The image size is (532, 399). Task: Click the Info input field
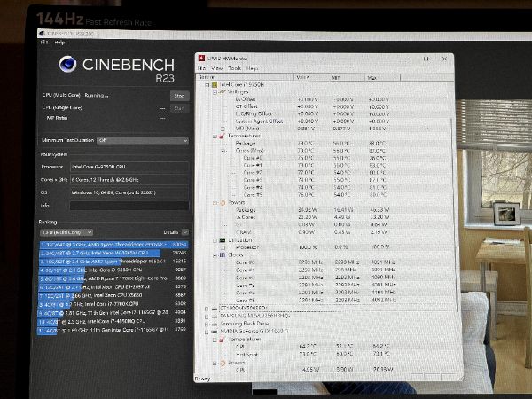(129, 206)
